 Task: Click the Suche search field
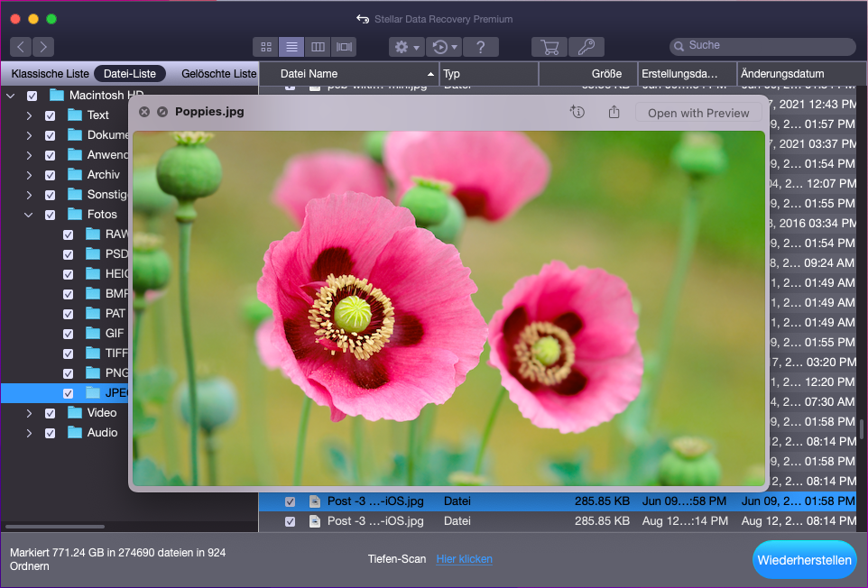pyautogui.click(x=762, y=46)
